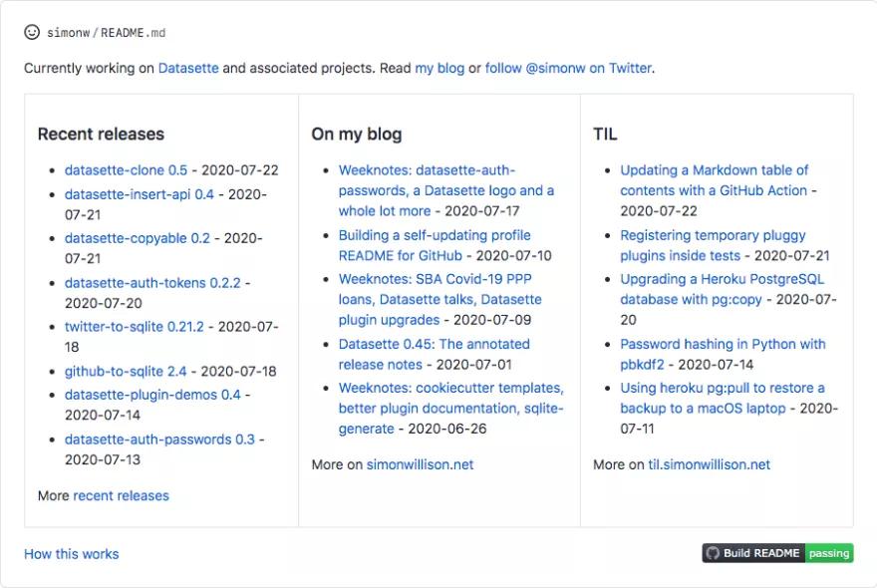
Task: Click the Build README passing badge
Action: point(777,553)
